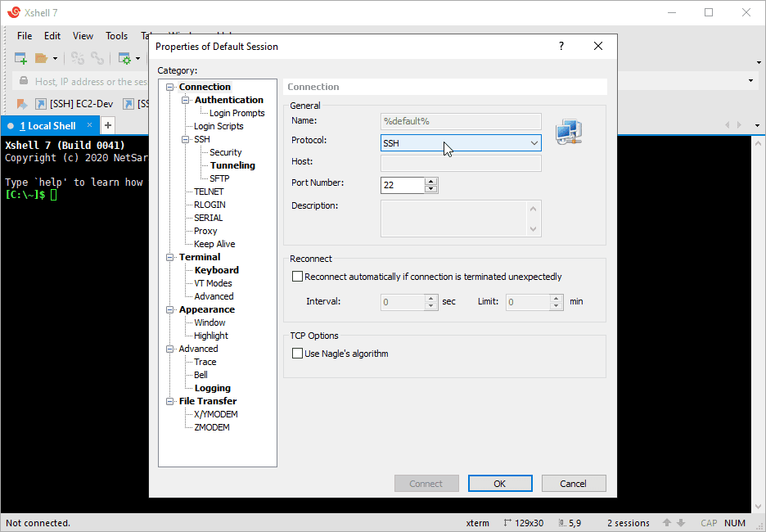
Task: Click the Open Session folder icon
Action: point(42,58)
